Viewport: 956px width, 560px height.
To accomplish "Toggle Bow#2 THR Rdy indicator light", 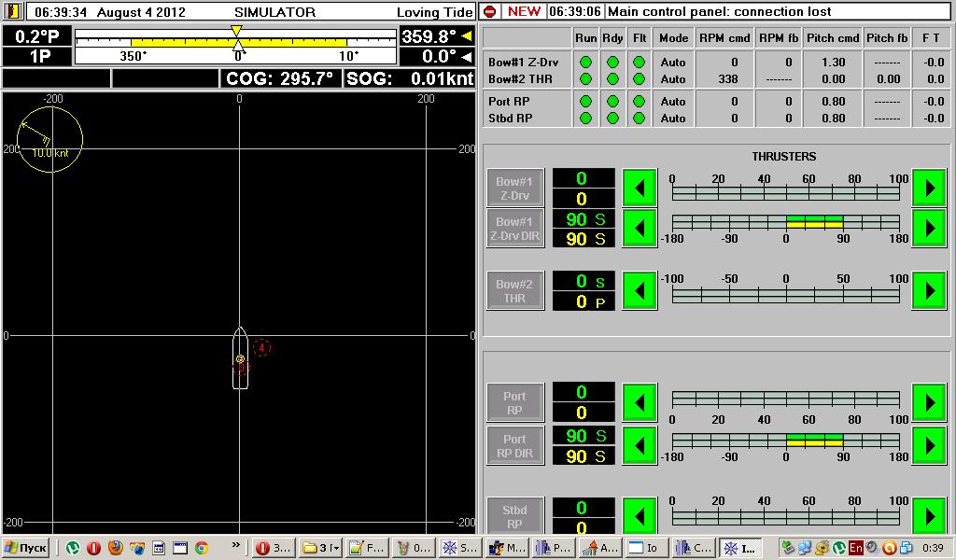I will tap(612, 79).
